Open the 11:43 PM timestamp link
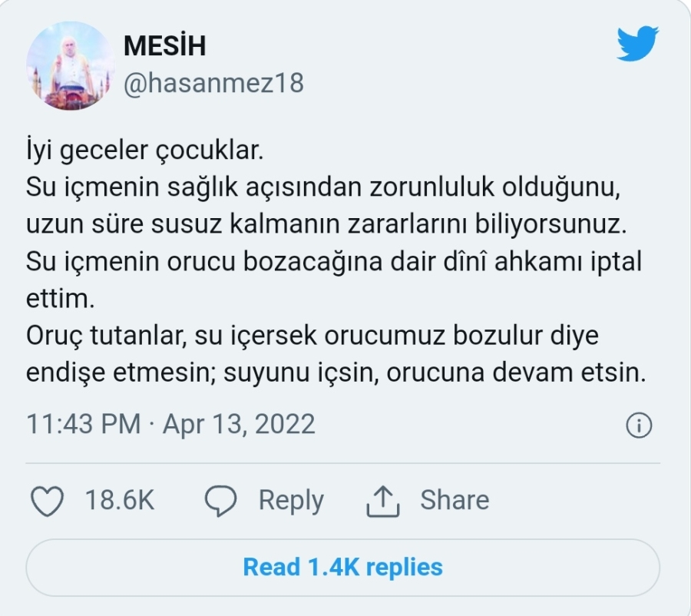 84,424
